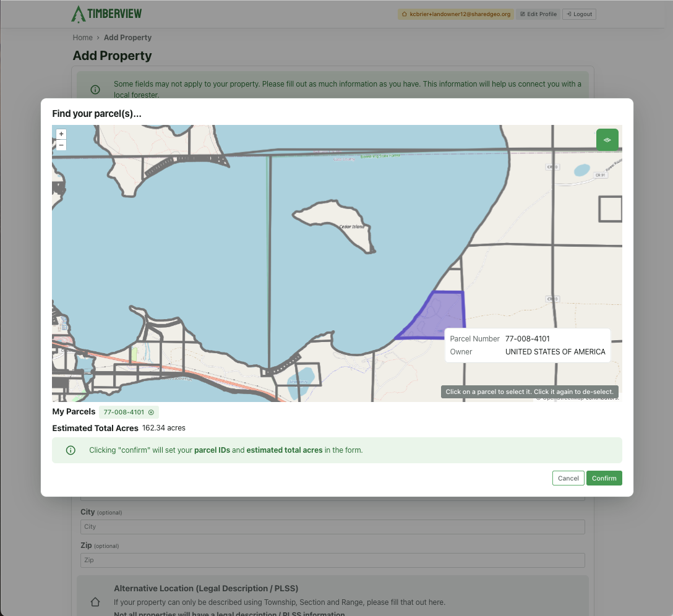Click the square parcel outline at the map's east edge
Image resolution: width=673 pixels, height=616 pixels.
(x=610, y=209)
